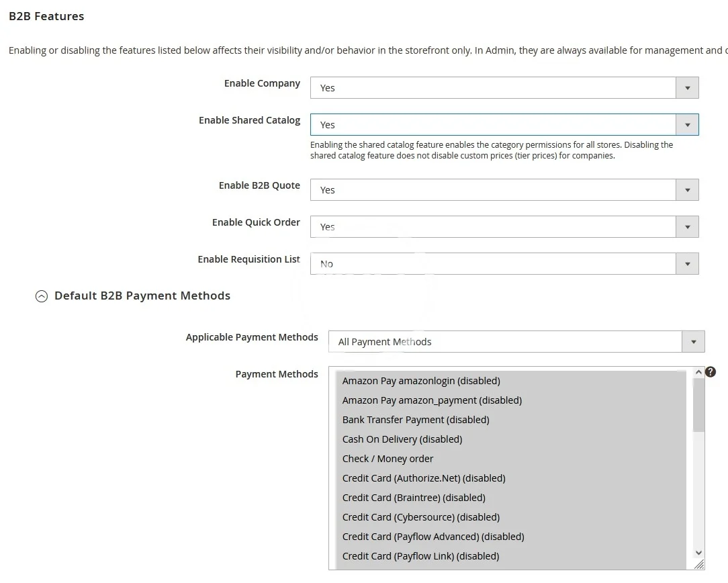The width and height of the screenshot is (728, 583).
Task: Select Amazon Pay amazon_payment option
Action: click(432, 400)
